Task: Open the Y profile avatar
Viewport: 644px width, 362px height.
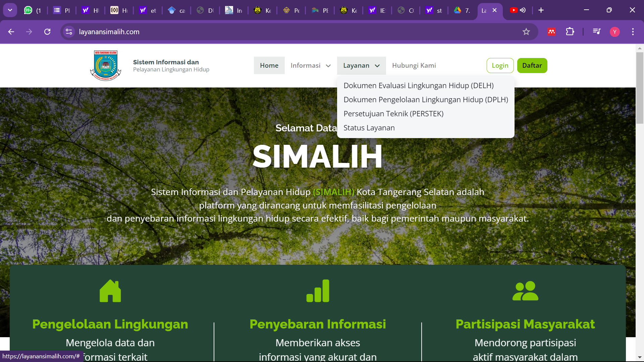Action: (614, 32)
